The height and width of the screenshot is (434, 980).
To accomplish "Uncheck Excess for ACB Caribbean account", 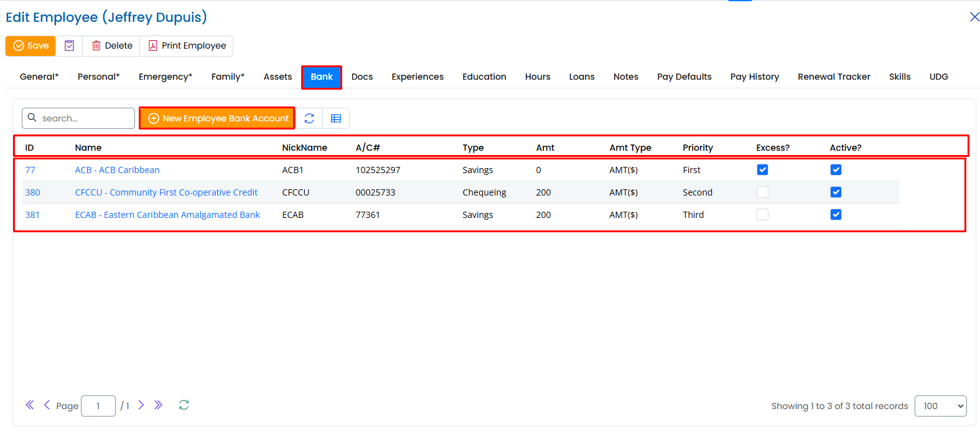I will tap(762, 170).
